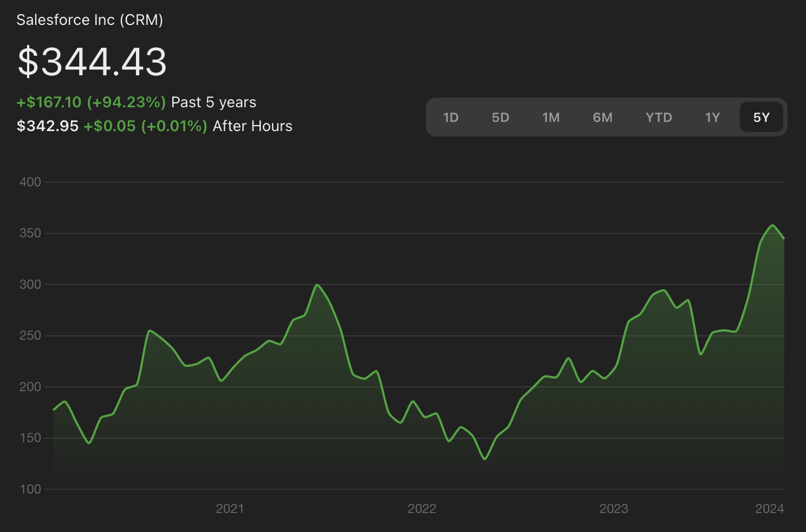Click the 2021 x-axis label
This screenshot has height=532, width=806.
coord(230,509)
